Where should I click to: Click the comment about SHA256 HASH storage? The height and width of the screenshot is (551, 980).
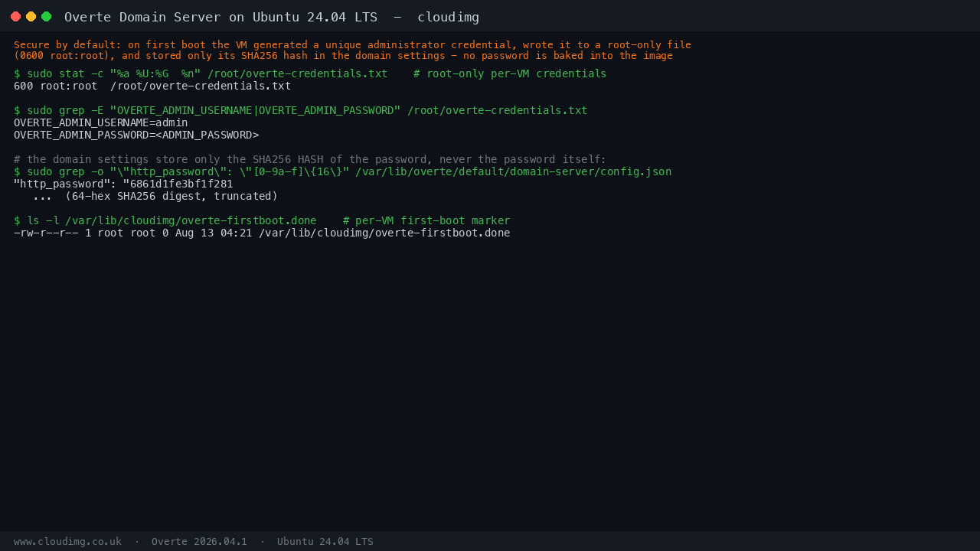click(310, 159)
